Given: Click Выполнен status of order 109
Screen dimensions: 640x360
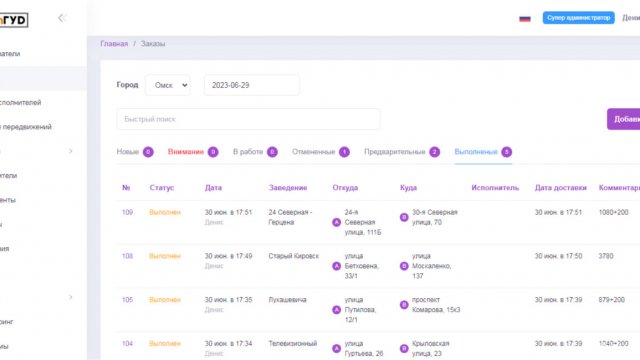Looking at the screenshot, I should tap(165, 212).
